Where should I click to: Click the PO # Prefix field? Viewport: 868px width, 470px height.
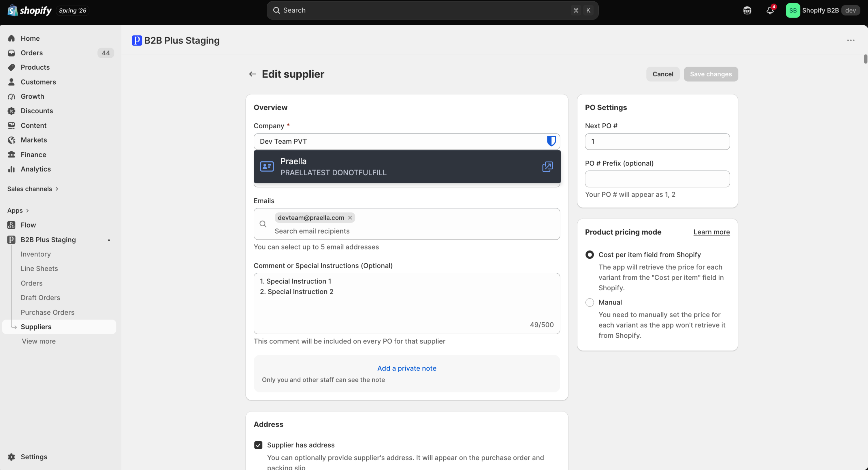click(x=657, y=179)
